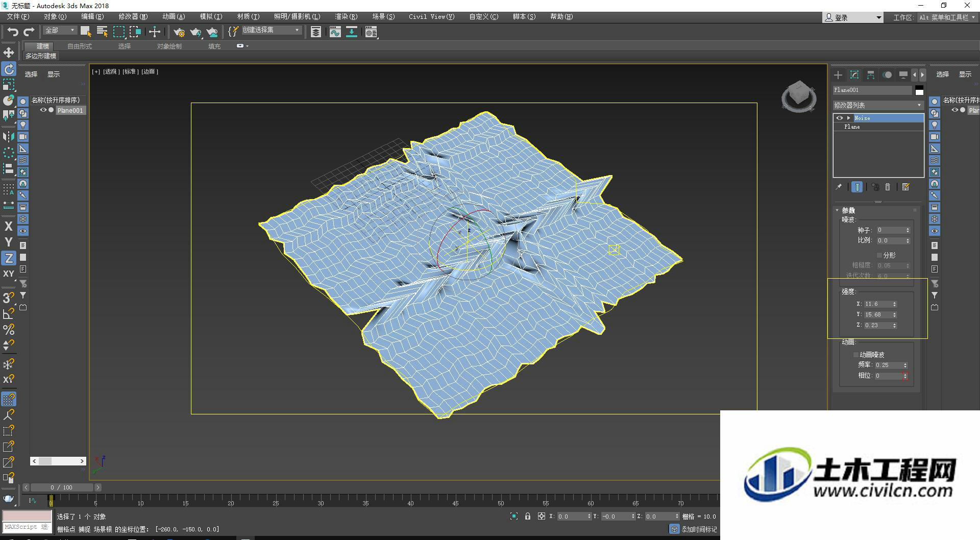980x540 pixels.
Task: Enable the 动画噪波 checkbox
Action: tap(856, 355)
